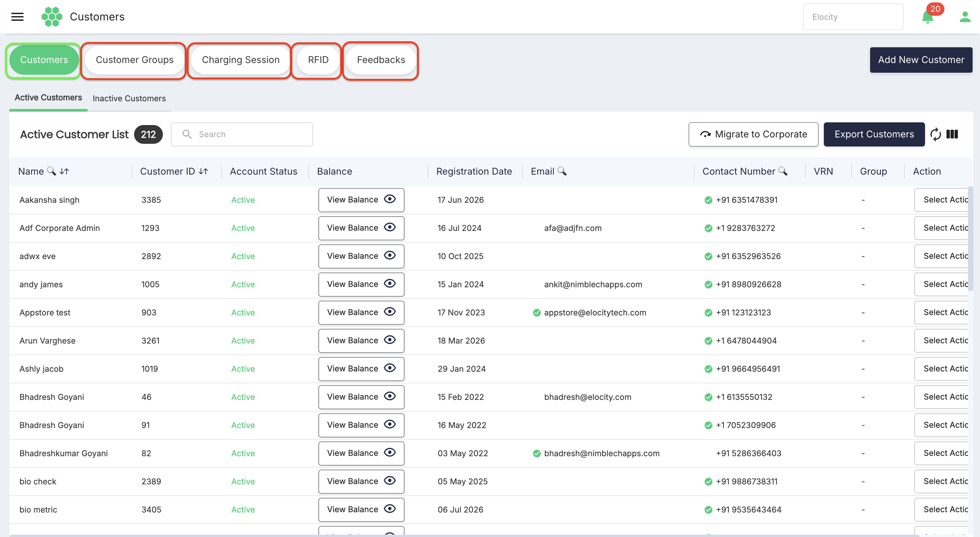Click Add New Customer button

[x=921, y=60]
